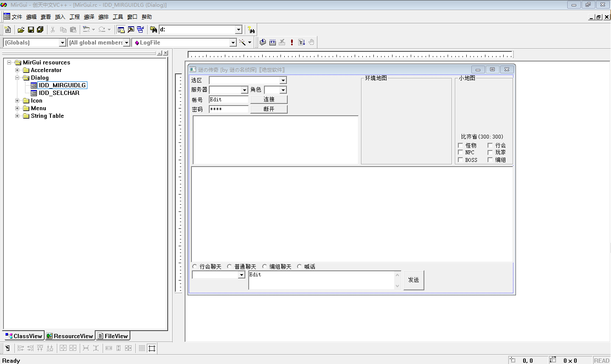The width and height of the screenshot is (611, 364).
Task: Select the 喊话 radio button
Action: 299,267
